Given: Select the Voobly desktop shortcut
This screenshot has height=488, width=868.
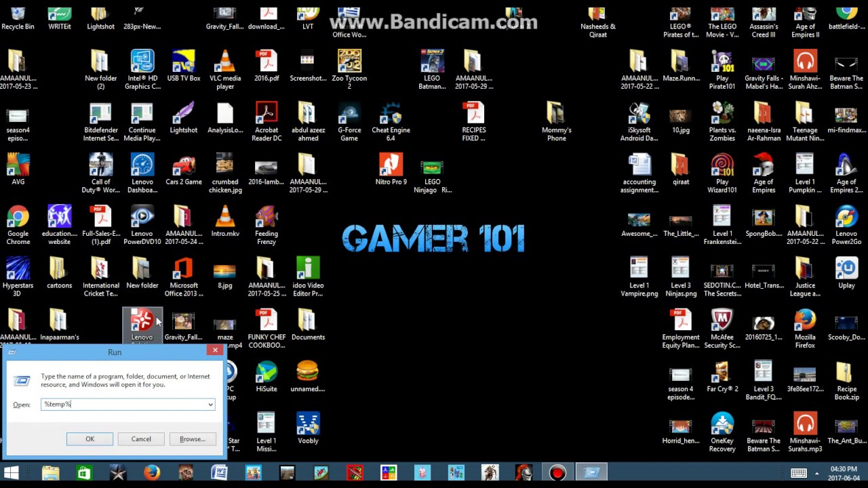Looking at the screenshot, I should (x=308, y=428).
